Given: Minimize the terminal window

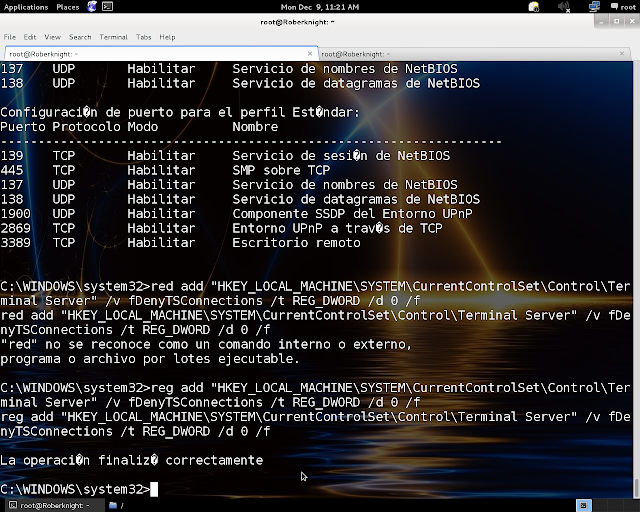Looking at the screenshot, I should point(601,22).
